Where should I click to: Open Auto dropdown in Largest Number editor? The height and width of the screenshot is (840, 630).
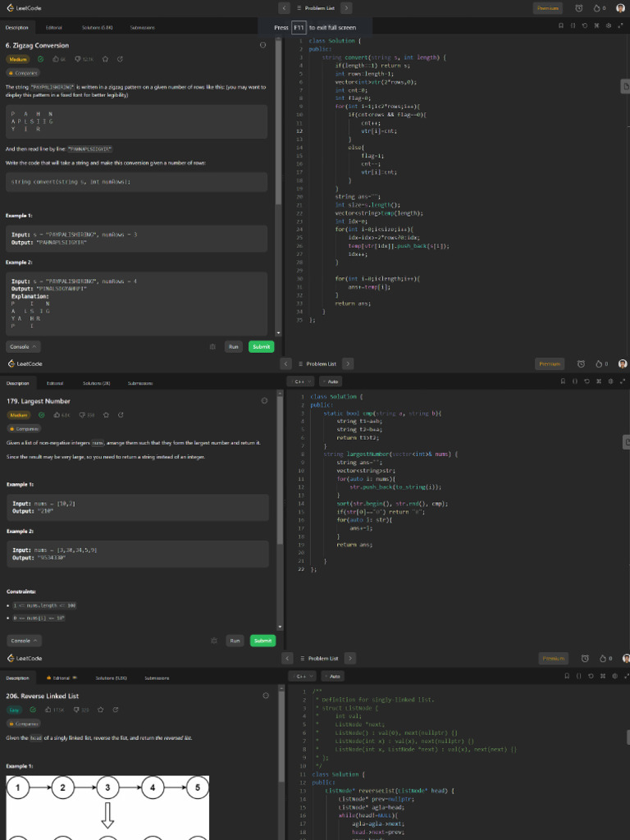coord(331,381)
